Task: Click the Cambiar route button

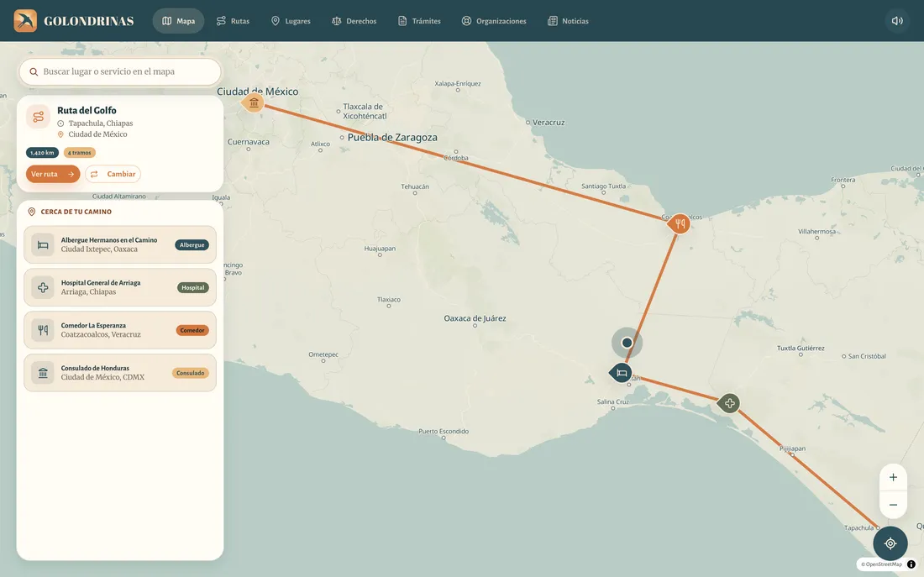Action: [113, 174]
